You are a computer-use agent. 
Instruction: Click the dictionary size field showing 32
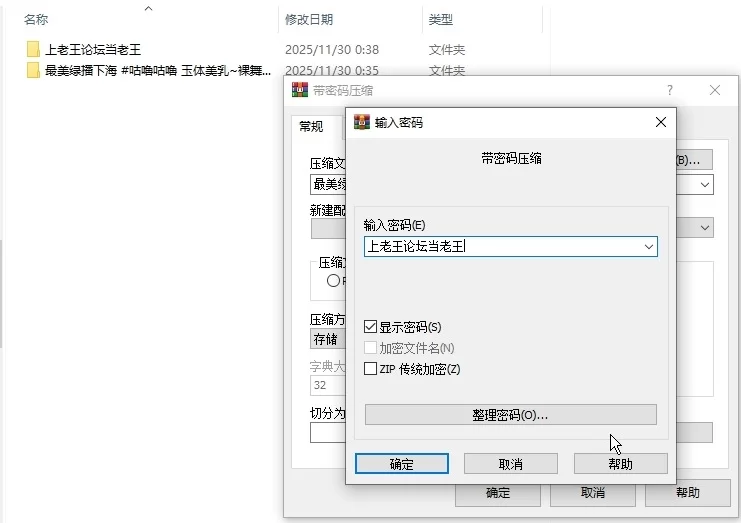[328, 385]
